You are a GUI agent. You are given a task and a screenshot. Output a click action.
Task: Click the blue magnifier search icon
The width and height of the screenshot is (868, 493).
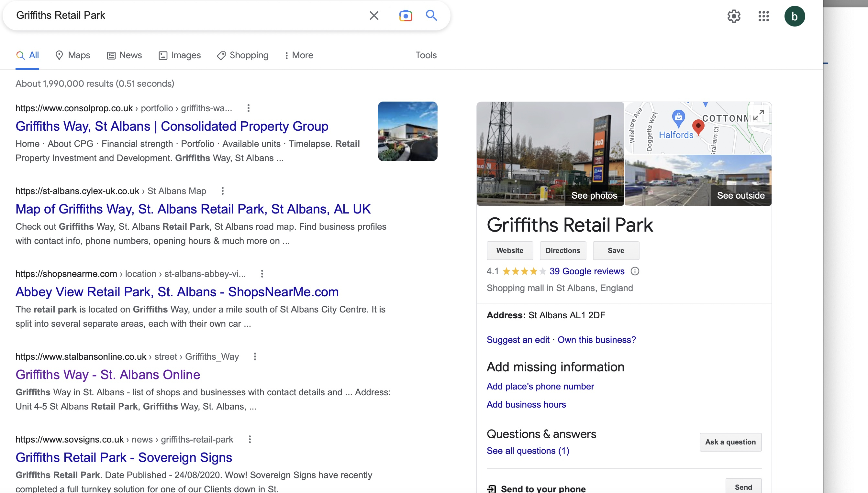point(431,16)
